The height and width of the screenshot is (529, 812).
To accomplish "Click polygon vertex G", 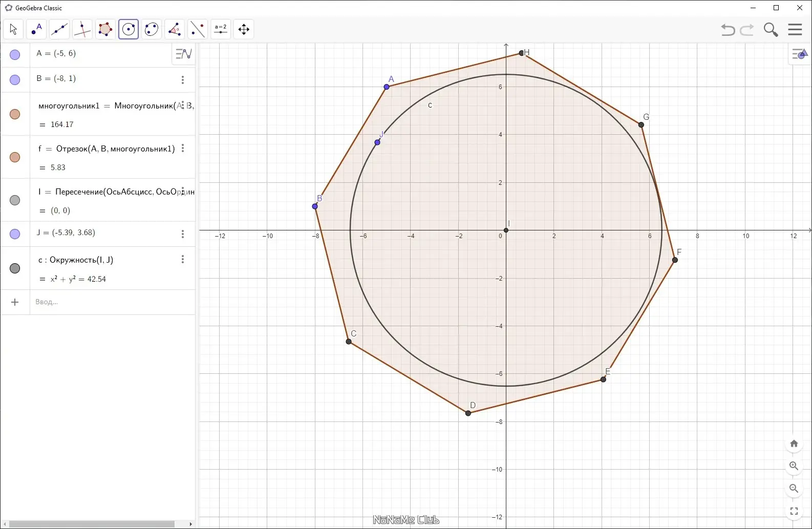I will click(641, 124).
